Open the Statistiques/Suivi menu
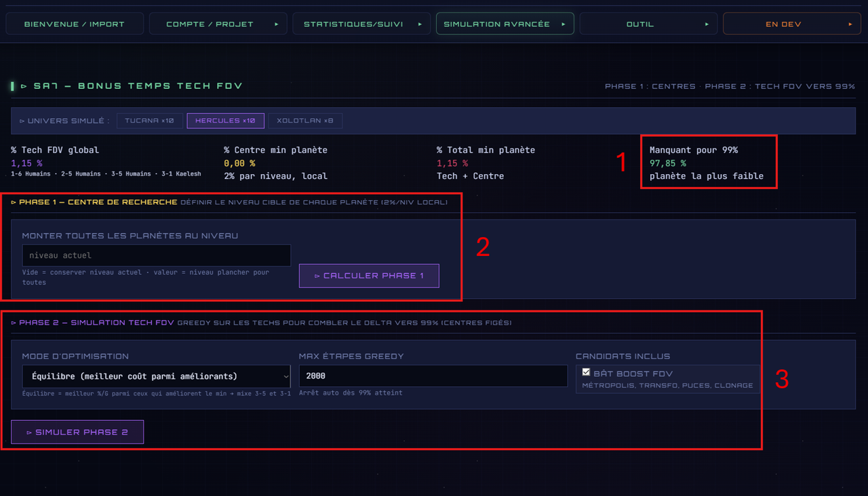This screenshot has height=496, width=868. [361, 24]
